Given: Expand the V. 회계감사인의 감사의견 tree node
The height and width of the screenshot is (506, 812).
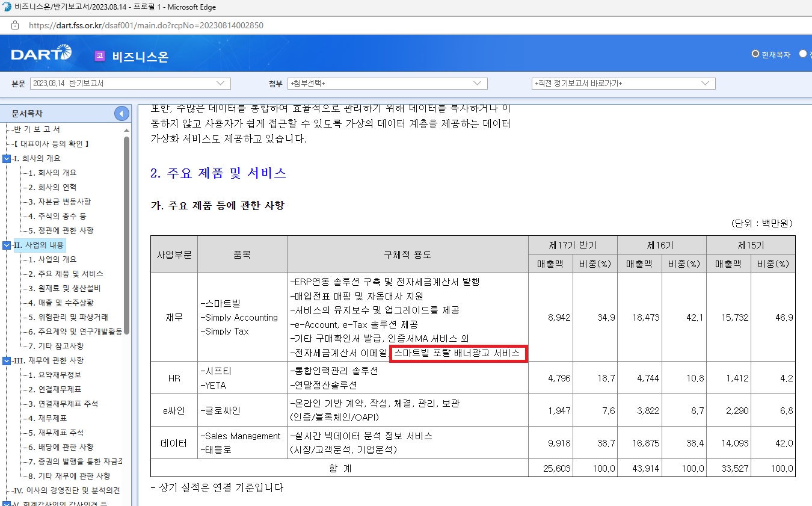Looking at the screenshot, I should [x=7, y=504].
